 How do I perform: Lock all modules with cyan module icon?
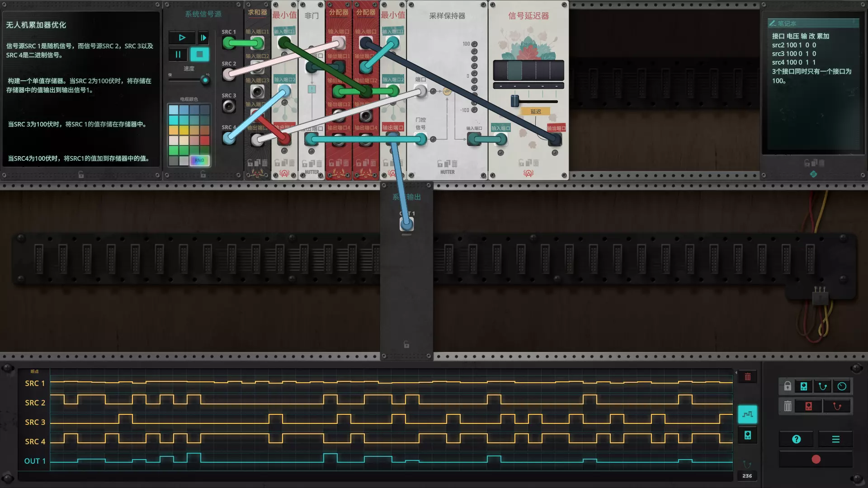click(803, 386)
